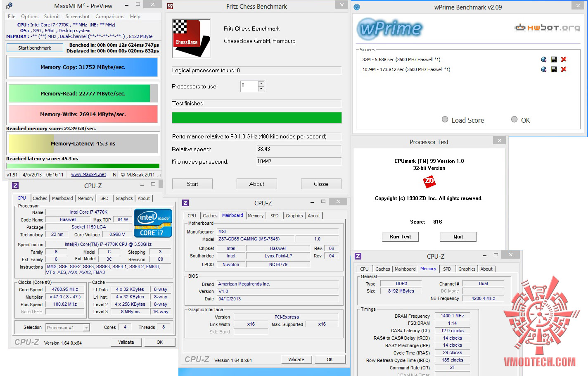Click the green Fritz test progress bar

click(257, 118)
